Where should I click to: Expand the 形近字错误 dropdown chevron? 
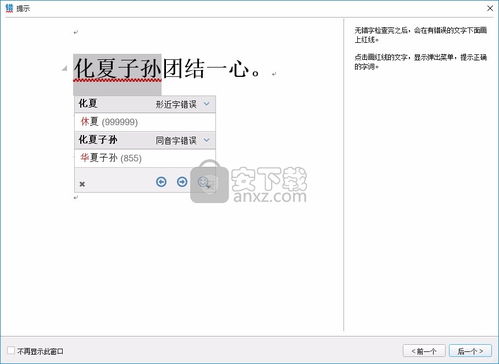pyautogui.click(x=206, y=104)
